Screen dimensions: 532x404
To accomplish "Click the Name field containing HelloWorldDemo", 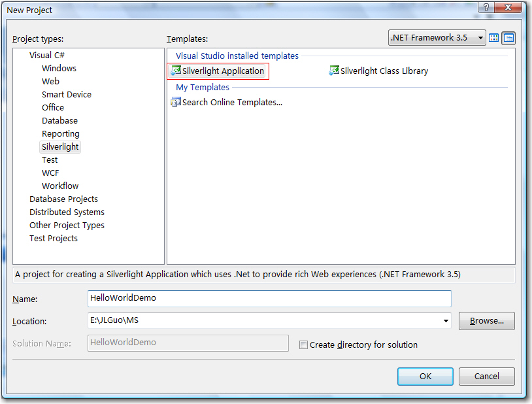I will pos(269,298).
